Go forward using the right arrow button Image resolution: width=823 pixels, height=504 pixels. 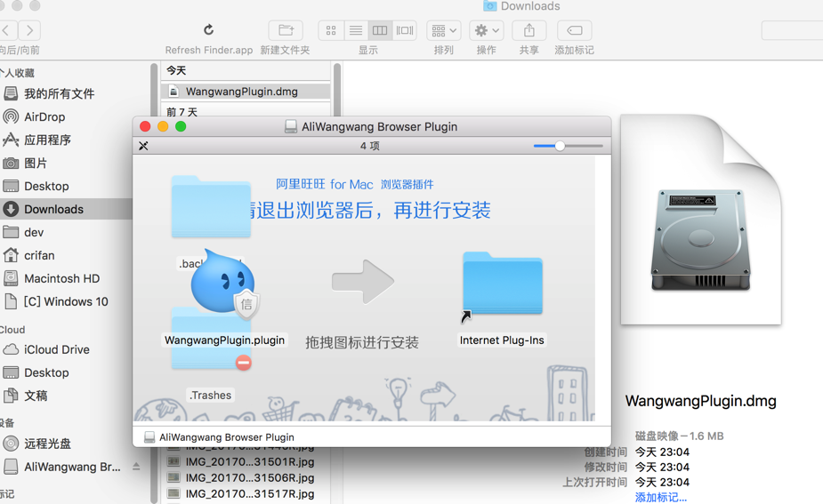29,30
